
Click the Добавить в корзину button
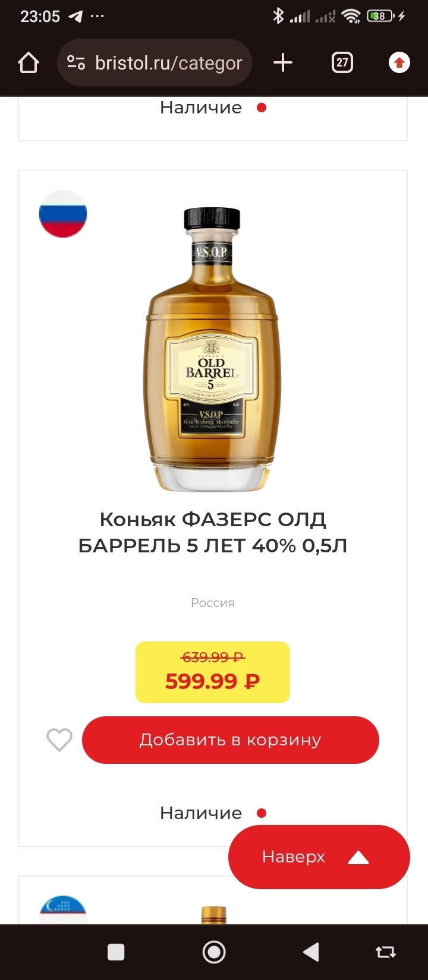pos(231,740)
